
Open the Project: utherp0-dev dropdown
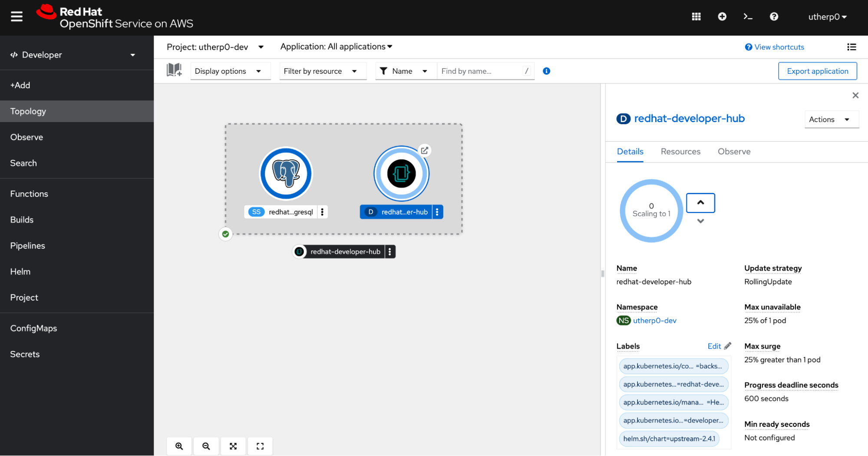tap(215, 46)
